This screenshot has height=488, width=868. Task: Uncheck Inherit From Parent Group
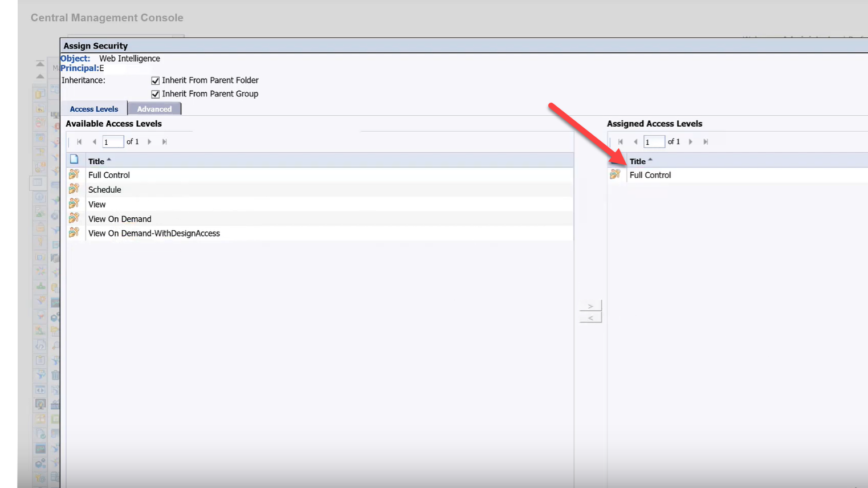155,94
